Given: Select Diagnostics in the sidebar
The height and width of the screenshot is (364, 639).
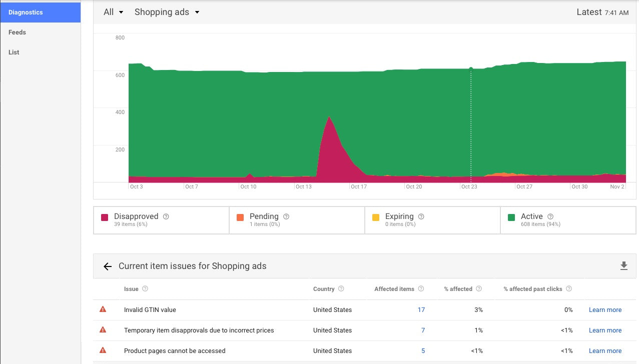Looking at the screenshot, I should 40,12.
